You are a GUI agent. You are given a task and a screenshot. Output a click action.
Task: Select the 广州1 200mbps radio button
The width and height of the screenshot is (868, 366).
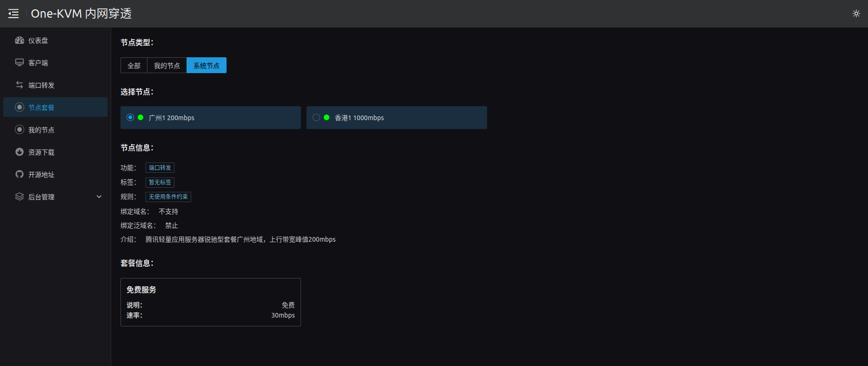pyautogui.click(x=130, y=117)
